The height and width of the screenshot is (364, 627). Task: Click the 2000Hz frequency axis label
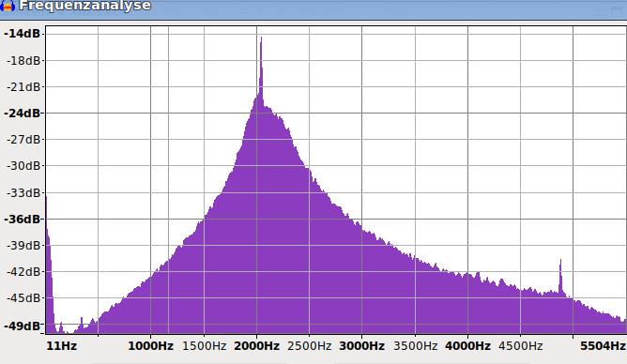257,346
